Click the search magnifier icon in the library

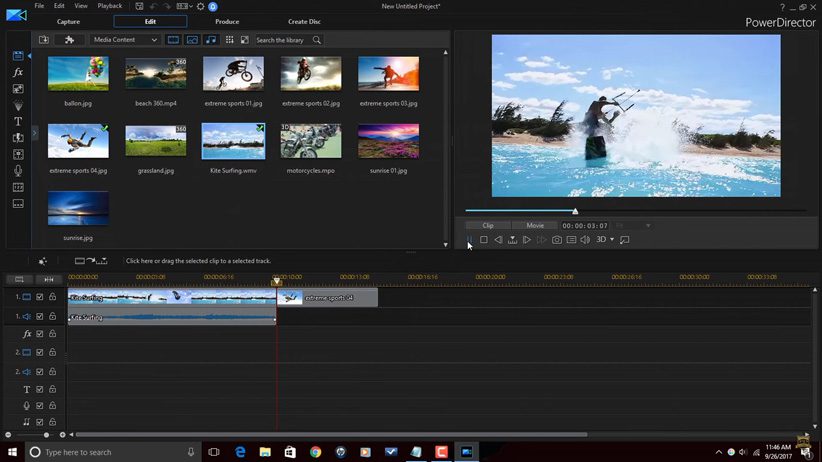coord(317,40)
